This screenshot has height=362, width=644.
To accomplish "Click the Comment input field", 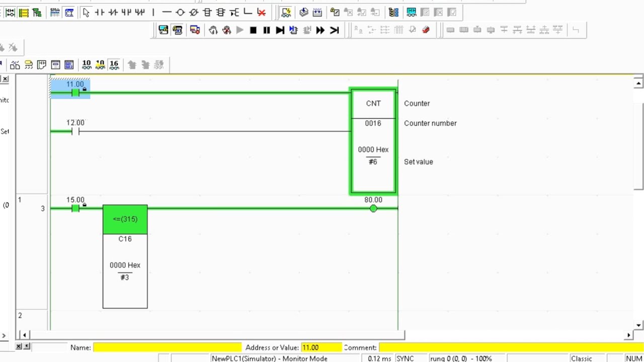I will 511,347.
